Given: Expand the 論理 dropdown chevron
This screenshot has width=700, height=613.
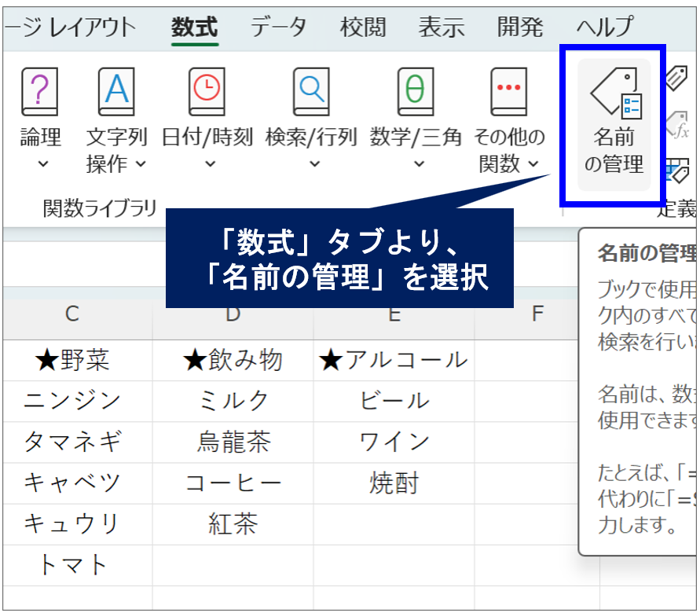Looking at the screenshot, I should coord(42,164).
